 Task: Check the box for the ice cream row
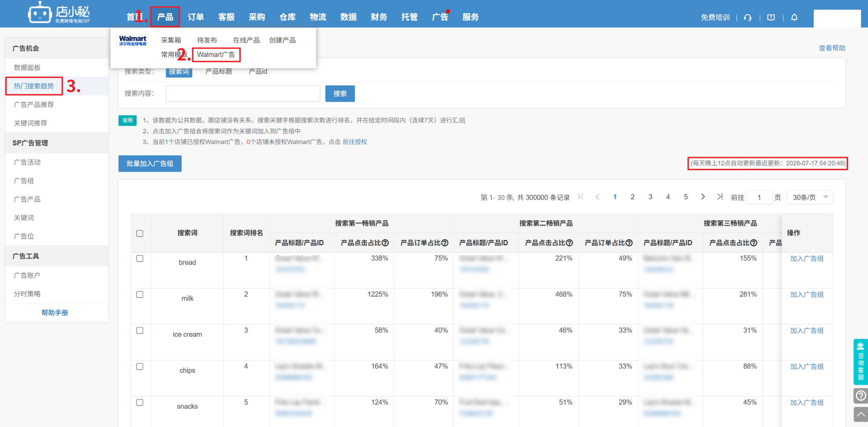pyautogui.click(x=140, y=331)
